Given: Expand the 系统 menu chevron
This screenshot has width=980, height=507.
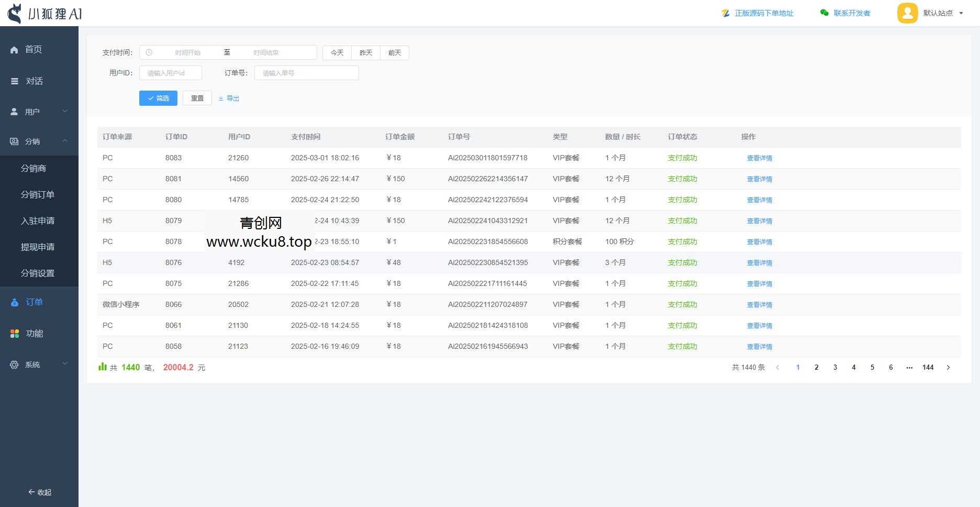Looking at the screenshot, I should coord(65,364).
